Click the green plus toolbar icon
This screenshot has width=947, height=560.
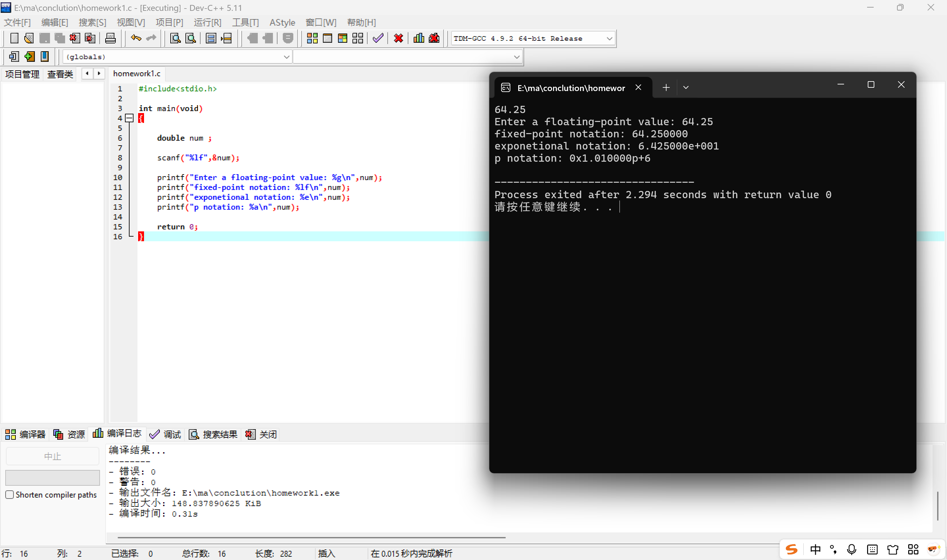pos(30,57)
